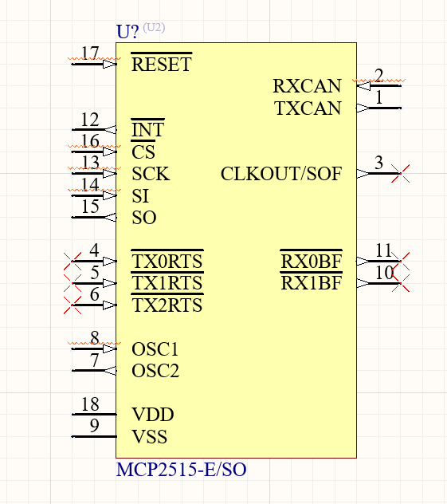Click pin 14 input arrow
The width and height of the screenshot is (447, 504).
click(109, 195)
